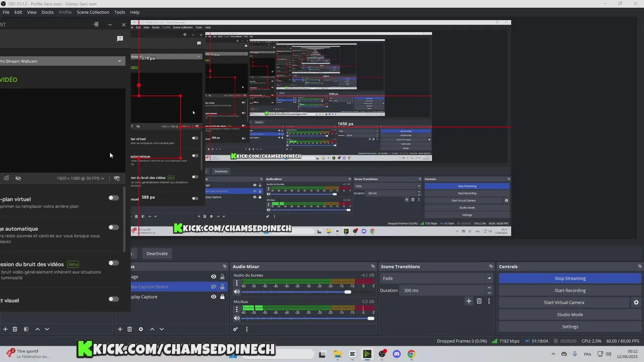Move the selected source up

point(152,329)
